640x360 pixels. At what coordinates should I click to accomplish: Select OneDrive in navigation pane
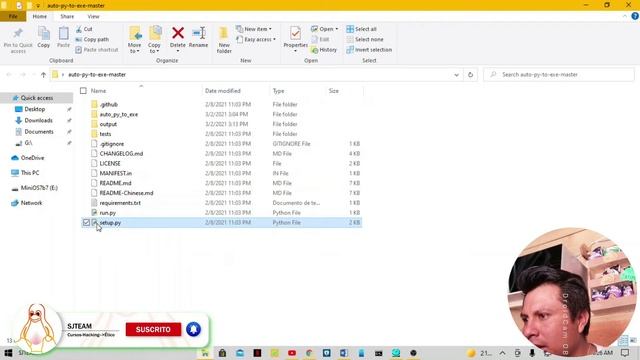pos(32,158)
